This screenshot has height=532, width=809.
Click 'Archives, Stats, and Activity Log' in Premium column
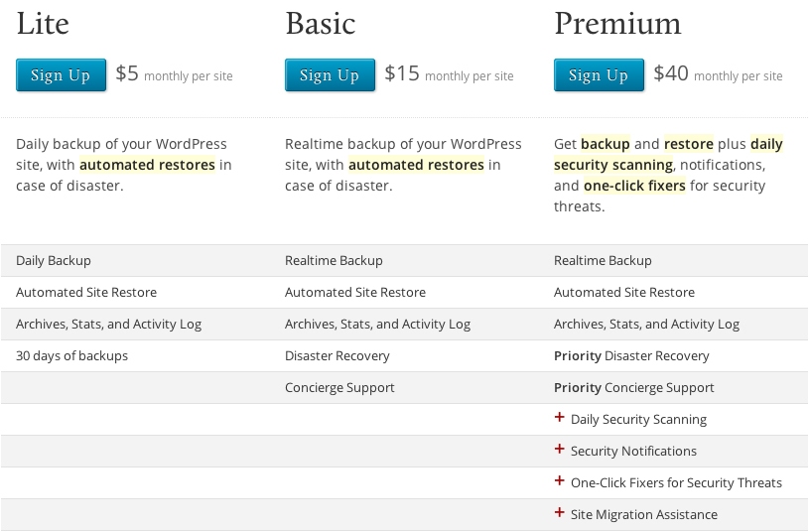pyautogui.click(x=646, y=324)
